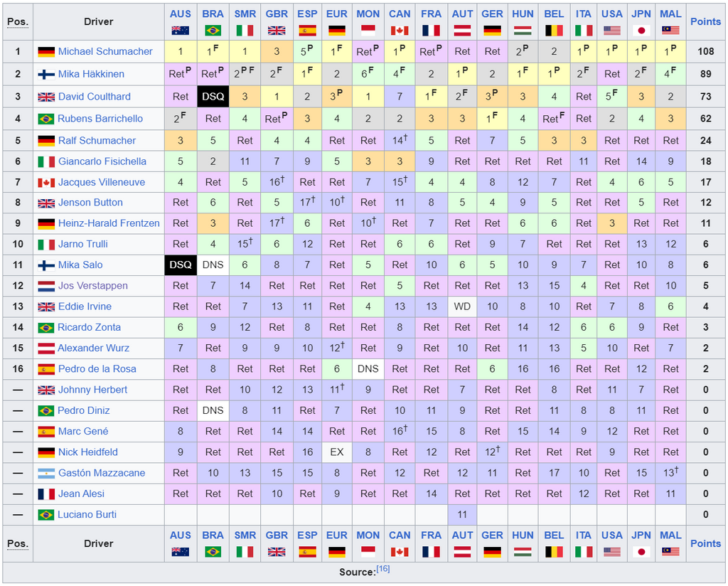Click the Canadian flag under top CAN header
Image resolution: width=728 pixels, height=586 pixels.
[x=400, y=31]
